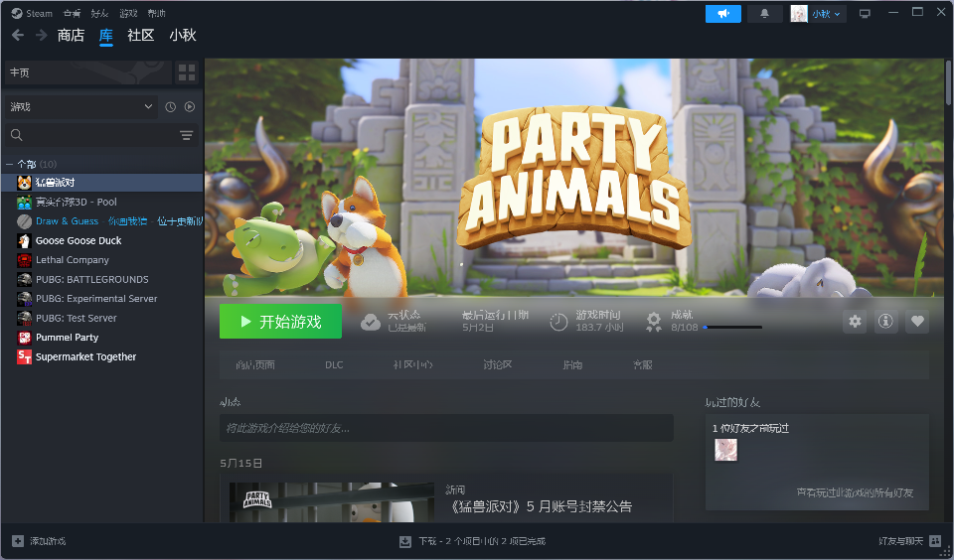Open downloads tray icon
The image size is (954, 560).
(x=405, y=541)
